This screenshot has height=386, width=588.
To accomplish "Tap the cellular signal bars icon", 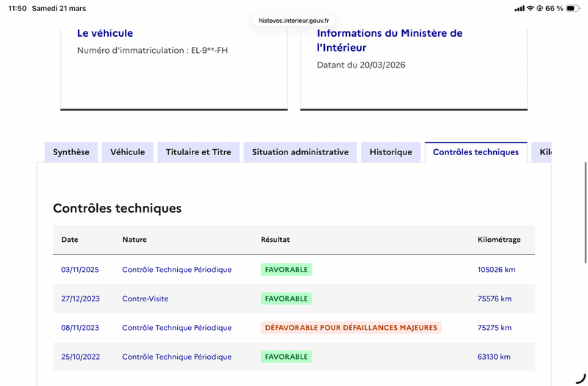I will [520, 8].
